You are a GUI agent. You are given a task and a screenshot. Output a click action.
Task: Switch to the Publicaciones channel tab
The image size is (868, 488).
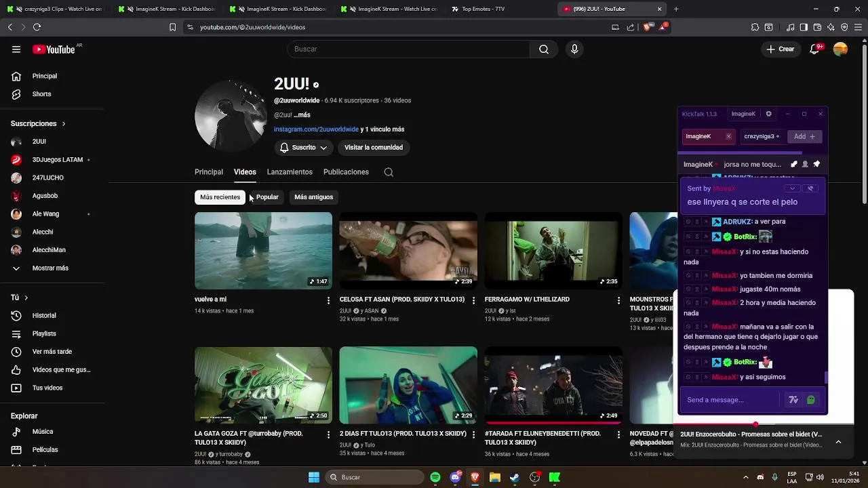pos(346,172)
